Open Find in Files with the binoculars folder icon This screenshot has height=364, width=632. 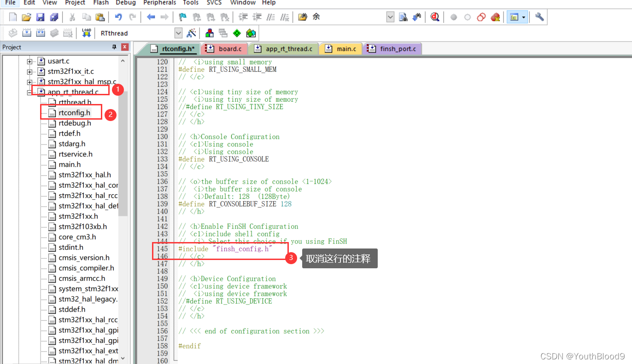(x=303, y=17)
